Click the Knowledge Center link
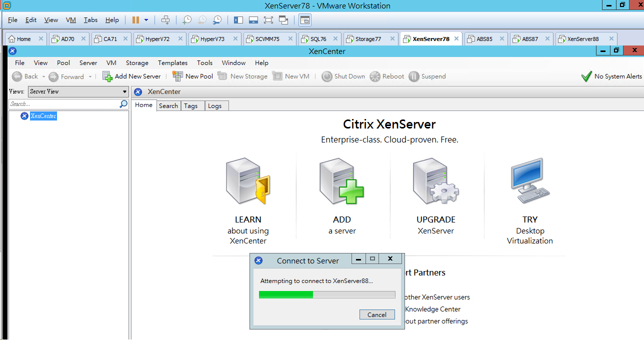Image resolution: width=644 pixels, height=340 pixels. (x=433, y=309)
